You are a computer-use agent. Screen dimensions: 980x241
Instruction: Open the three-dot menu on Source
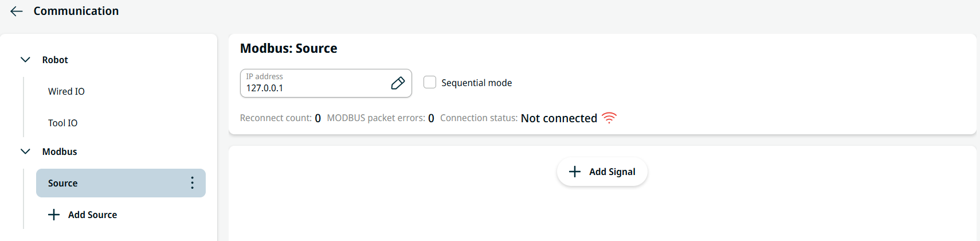[192, 183]
